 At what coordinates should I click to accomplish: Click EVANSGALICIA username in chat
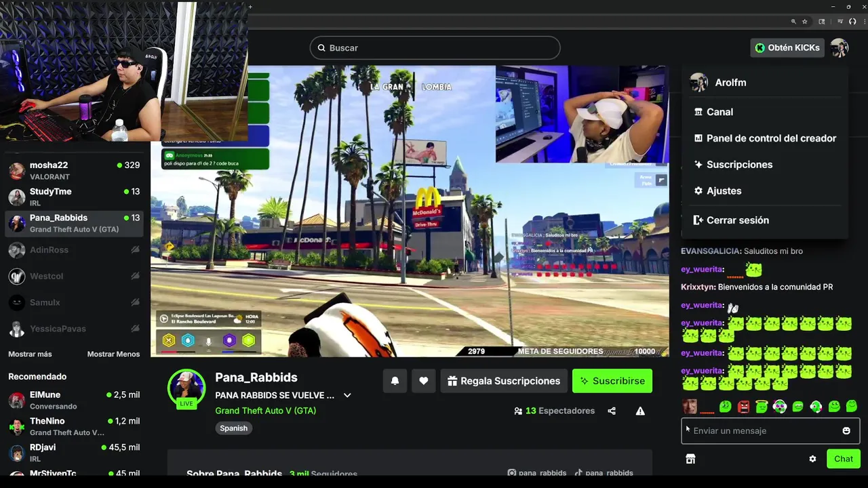[710, 251]
